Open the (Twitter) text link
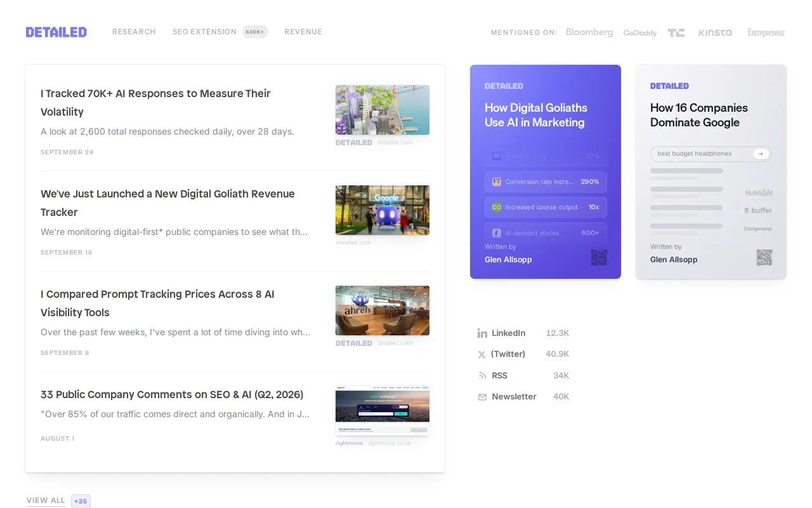Screen dimensions: 812x508 point(508,354)
